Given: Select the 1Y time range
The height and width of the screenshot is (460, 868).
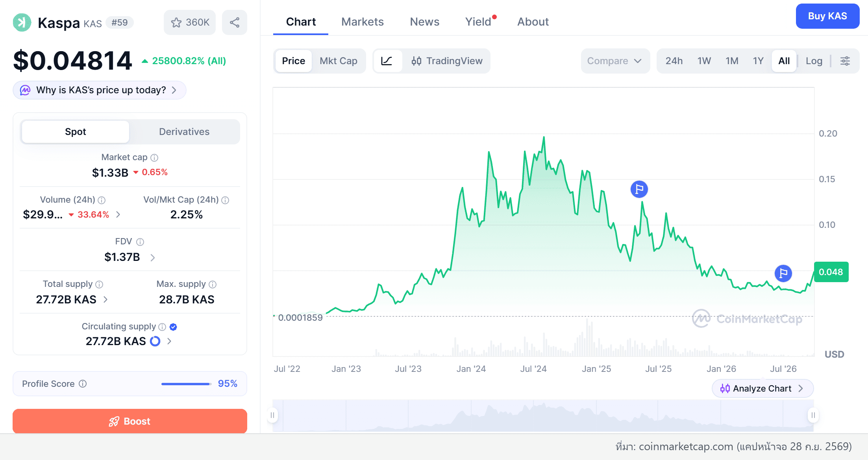Looking at the screenshot, I should [x=758, y=61].
